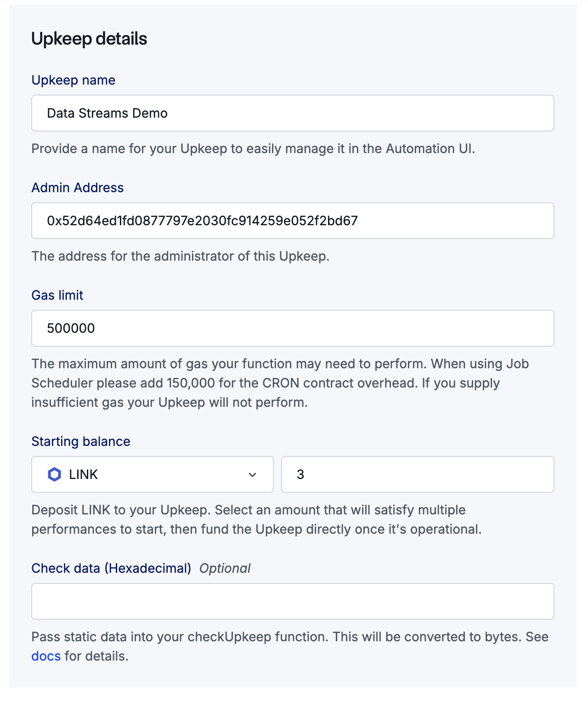Click the Upkeep details heading
The image size is (588, 707).
(x=89, y=39)
